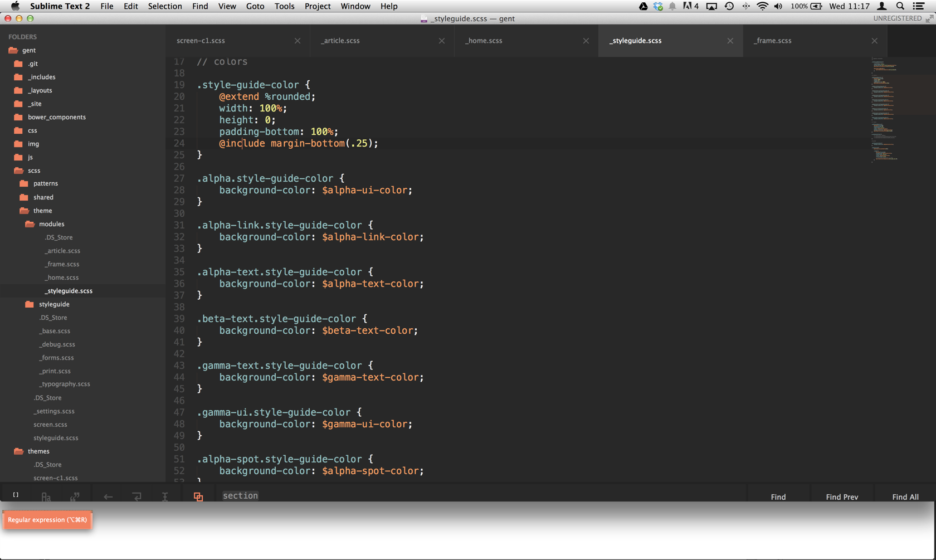Viewport: 936px width, 560px height.
Task: Close the _frame.scss tab
Action: pos(875,41)
